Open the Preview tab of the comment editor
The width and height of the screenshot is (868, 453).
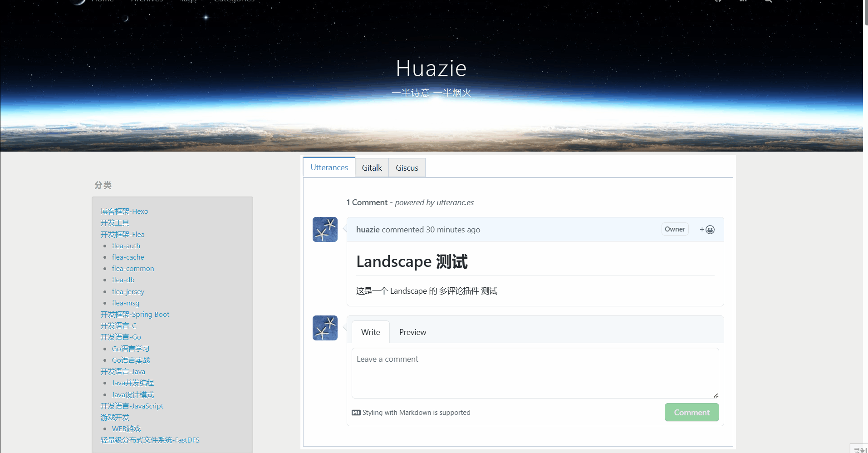coord(412,332)
